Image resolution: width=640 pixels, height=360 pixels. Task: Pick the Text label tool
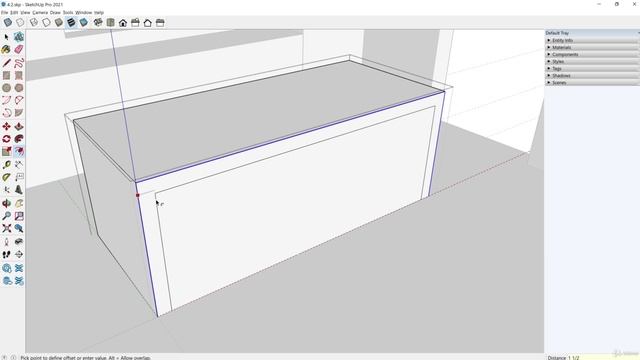point(19,177)
